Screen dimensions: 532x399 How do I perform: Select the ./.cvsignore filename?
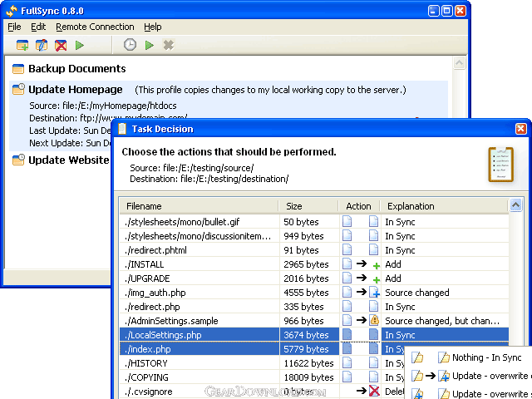[x=148, y=392]
